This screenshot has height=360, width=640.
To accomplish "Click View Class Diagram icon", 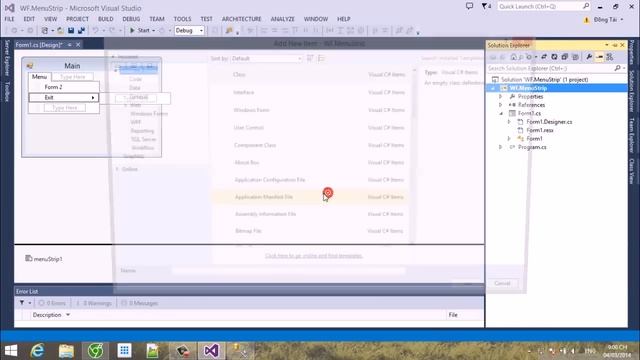I will [610, 57].
